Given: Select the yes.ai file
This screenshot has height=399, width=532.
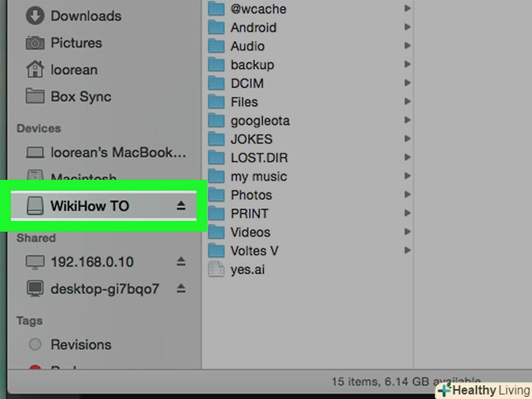Looking at the screenshot, I should click(236, 270).
